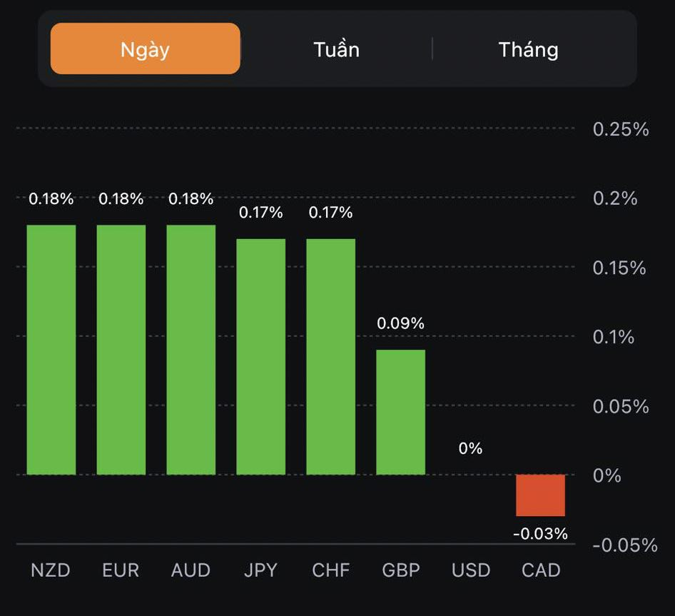Click the CHF green bar
This screenshot has height=616, width=675.
pos(331,357)
